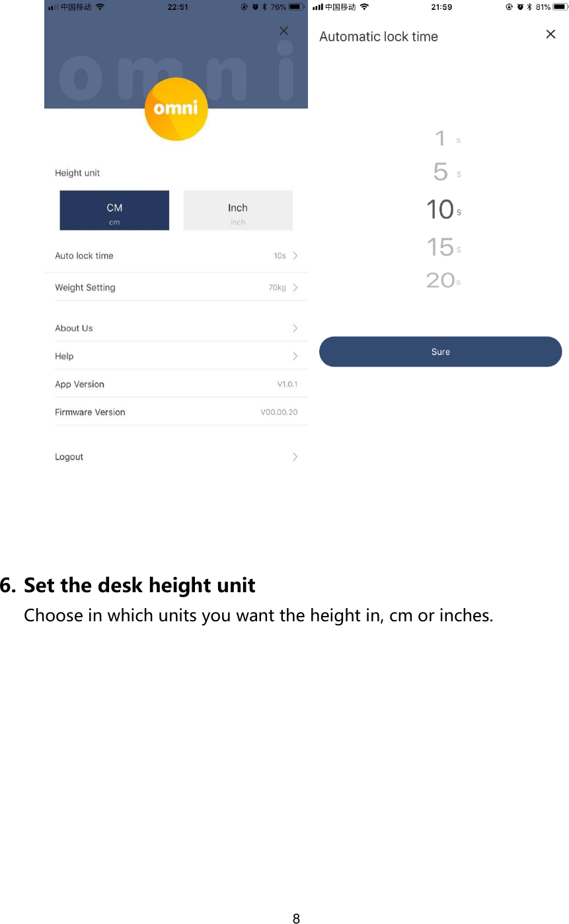Switch height unit to Inch

click(237, 210)
